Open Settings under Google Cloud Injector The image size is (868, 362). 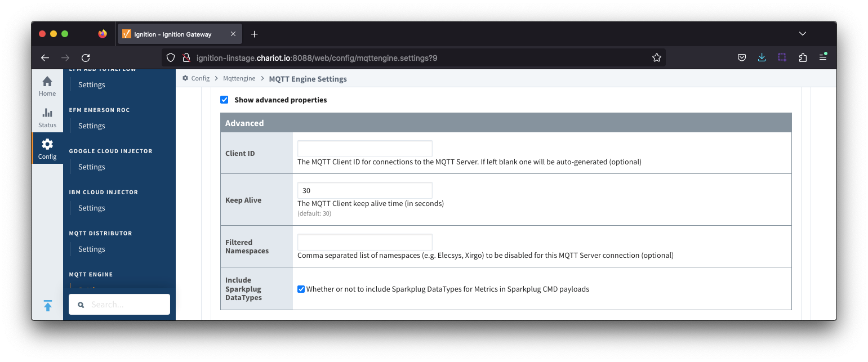click(x=92, y=167)
